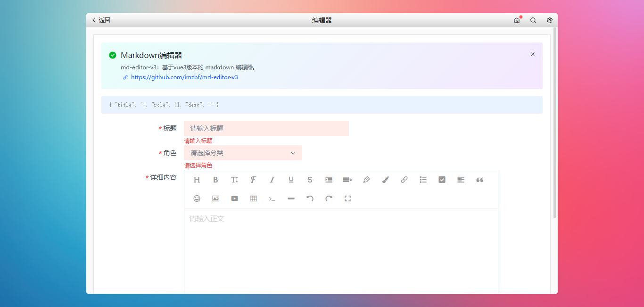Open the home icon with notification dot

coord(517,20)
